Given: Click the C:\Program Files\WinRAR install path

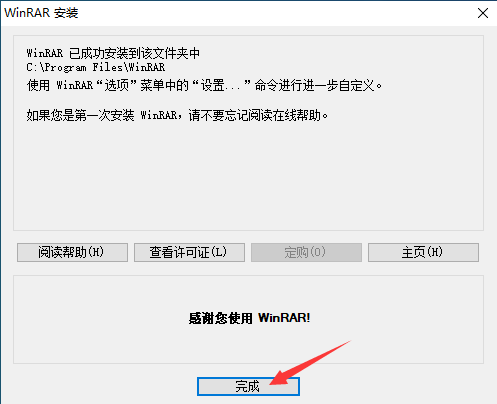Looking at the screenshot, I should coord(96,68).
